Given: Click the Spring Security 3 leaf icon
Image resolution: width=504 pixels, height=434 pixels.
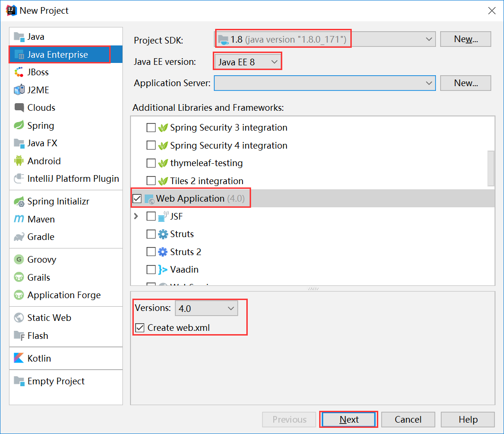Looking at the screenshot, I should (163, 128).
